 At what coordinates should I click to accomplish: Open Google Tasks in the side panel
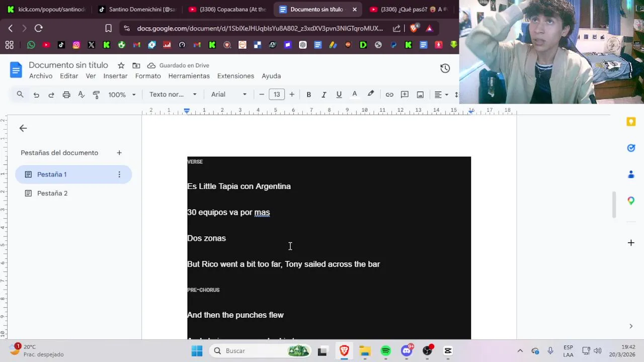631,148
